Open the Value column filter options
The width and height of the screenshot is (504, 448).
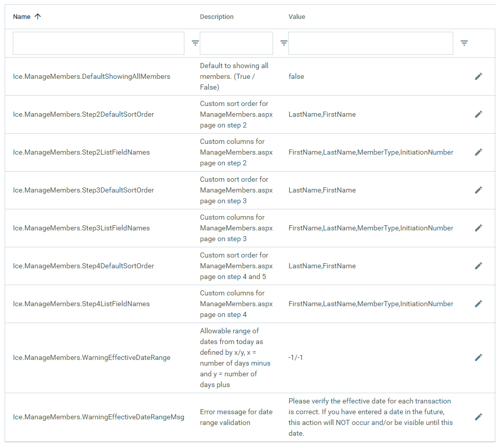(x=464, y=43)
